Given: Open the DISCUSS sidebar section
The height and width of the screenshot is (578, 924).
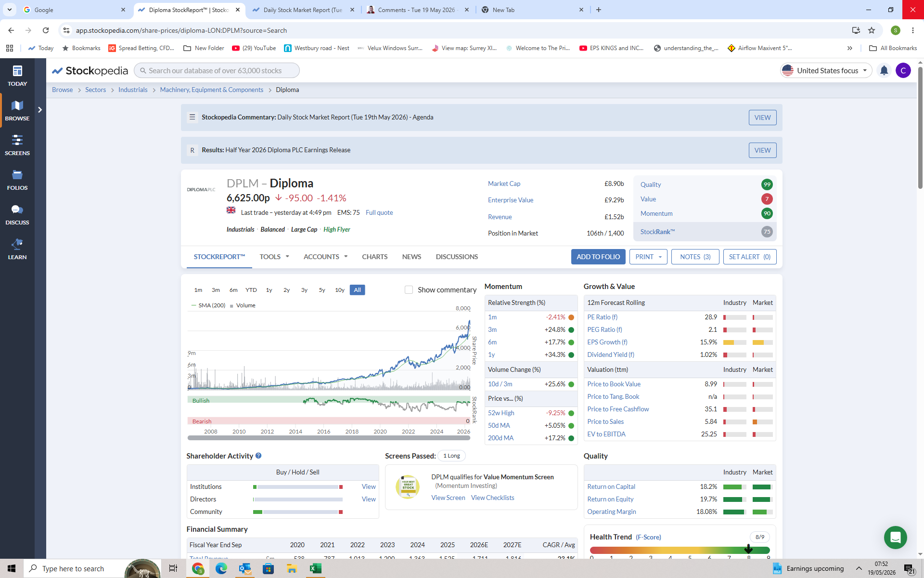Looking at the screenshot, I should click(x=17, y=214).
